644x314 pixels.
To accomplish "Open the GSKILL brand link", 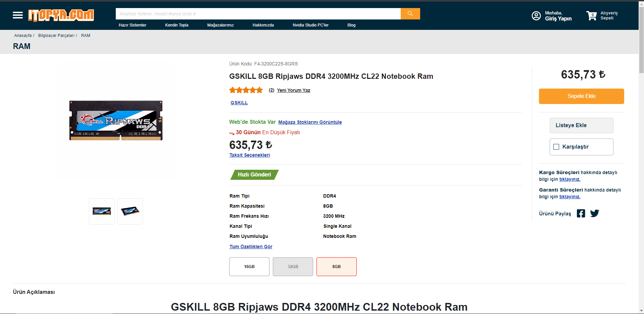I will tap(239, 103).
